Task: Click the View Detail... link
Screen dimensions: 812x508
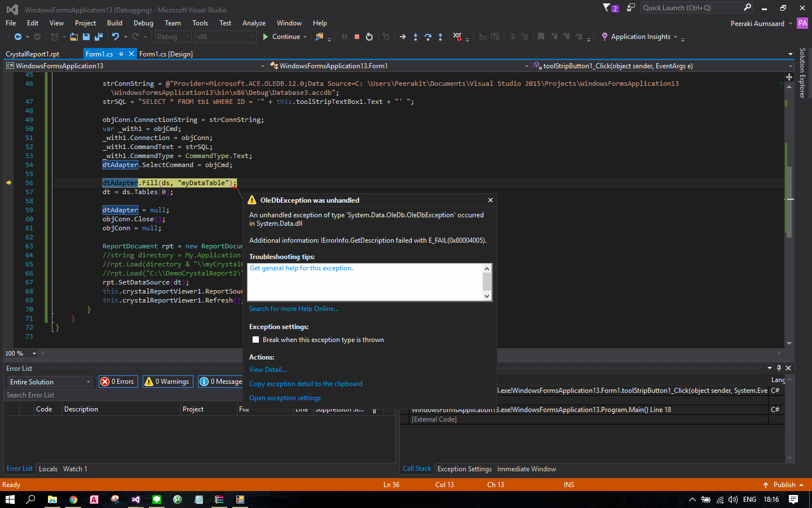Action: [268, 370]
